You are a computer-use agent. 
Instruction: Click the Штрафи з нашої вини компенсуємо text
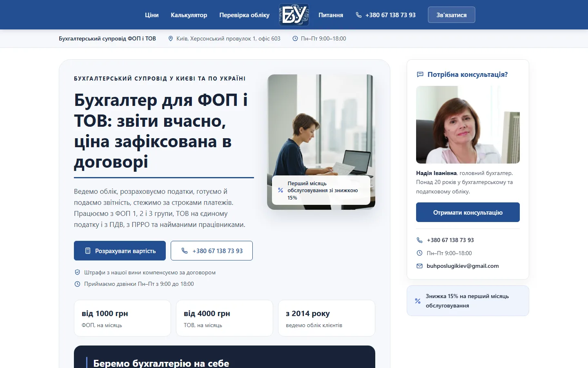150,272
